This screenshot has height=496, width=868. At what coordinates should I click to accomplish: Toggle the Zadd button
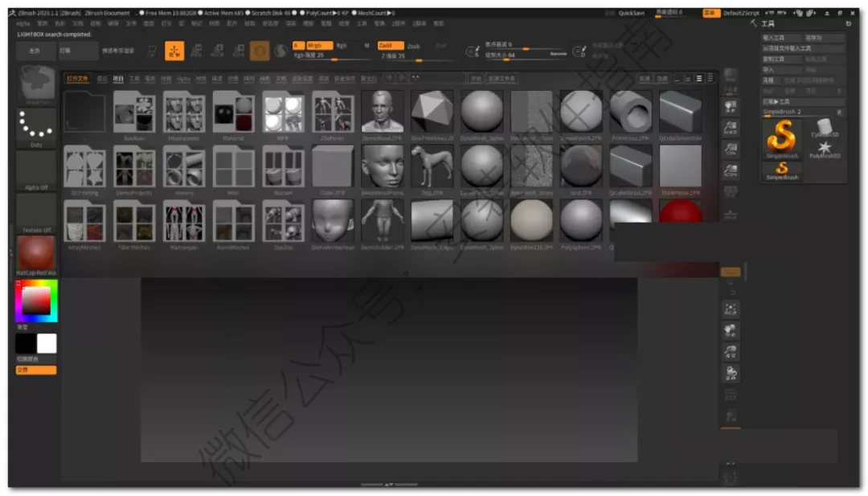click(x=391, y=45)
